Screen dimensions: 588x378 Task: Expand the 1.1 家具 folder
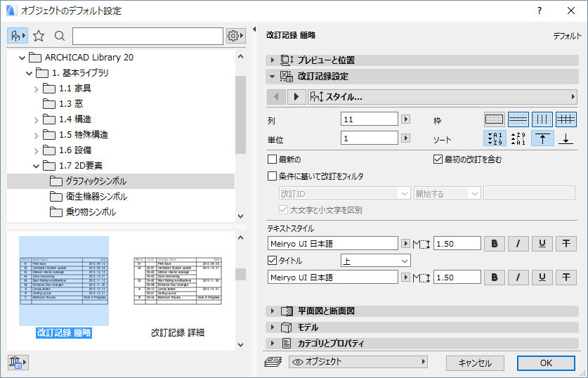point(36,89)
